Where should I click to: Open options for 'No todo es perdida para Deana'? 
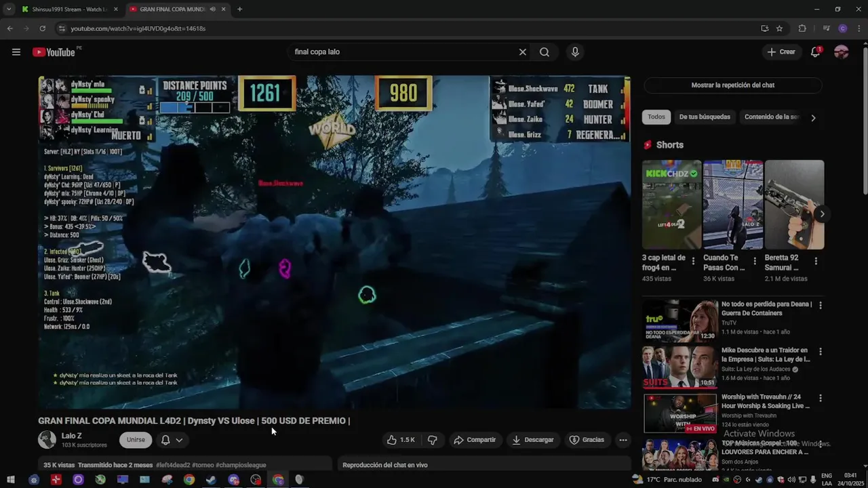click(821, 306)
